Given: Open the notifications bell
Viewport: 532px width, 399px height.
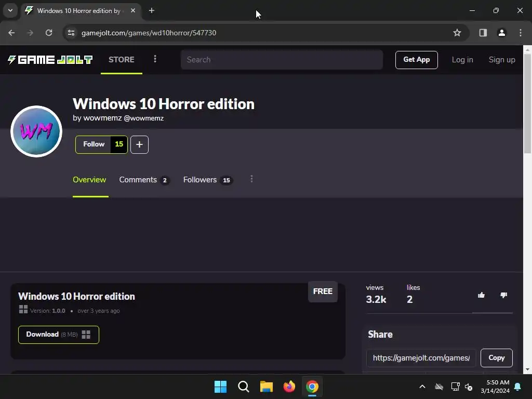Looking at the screenshot, I should point(518,387).
